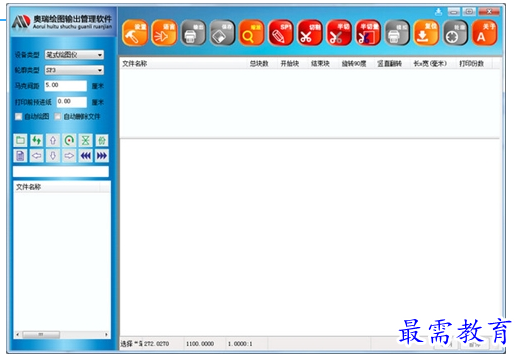The image size is (520, 363).
Task: Activate the magnifier zoom toolbar icon
Action: 251,33
